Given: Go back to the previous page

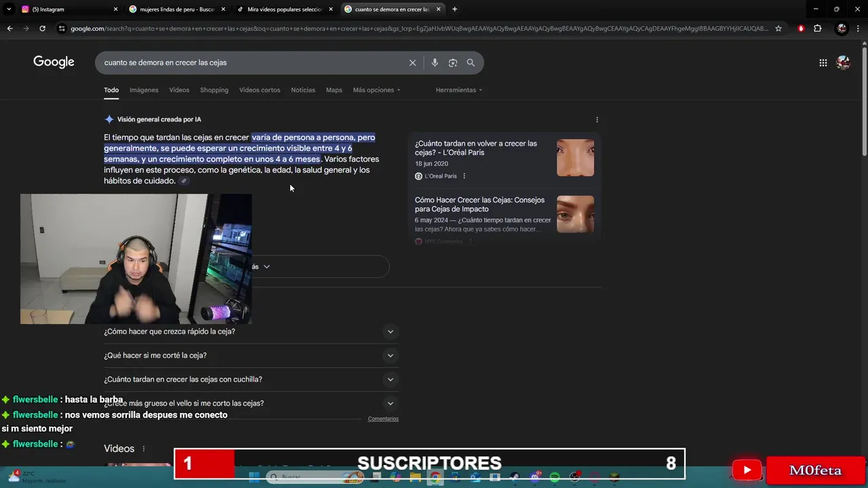Looking at the screenshot, I should pos(9,28).
